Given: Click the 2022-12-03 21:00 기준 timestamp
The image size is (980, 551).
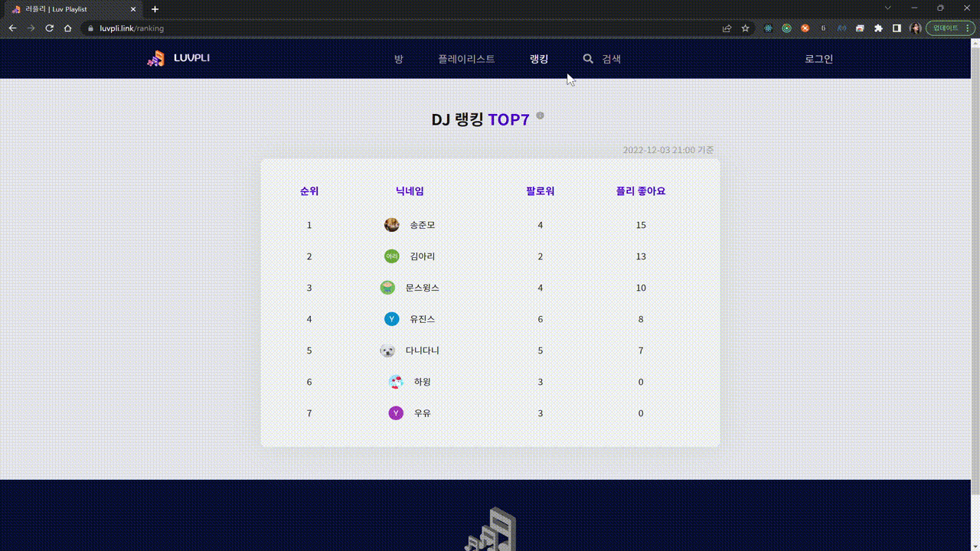Looking at the screenshot, I should pos(668,150).
